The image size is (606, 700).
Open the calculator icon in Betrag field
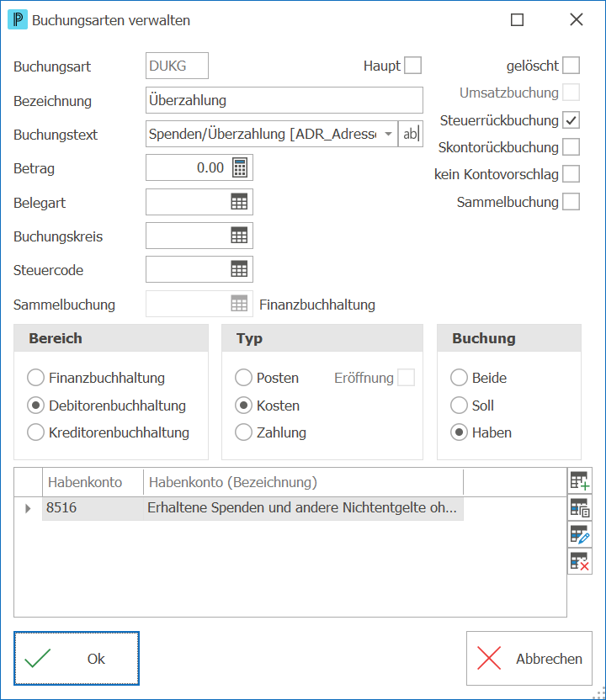click(240, 168)
